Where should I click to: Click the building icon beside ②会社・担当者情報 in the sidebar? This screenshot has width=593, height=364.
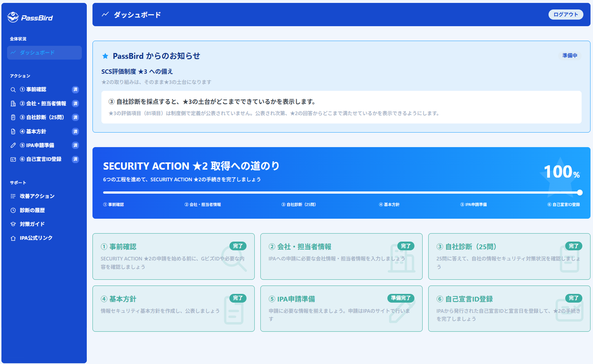[13, 104]
